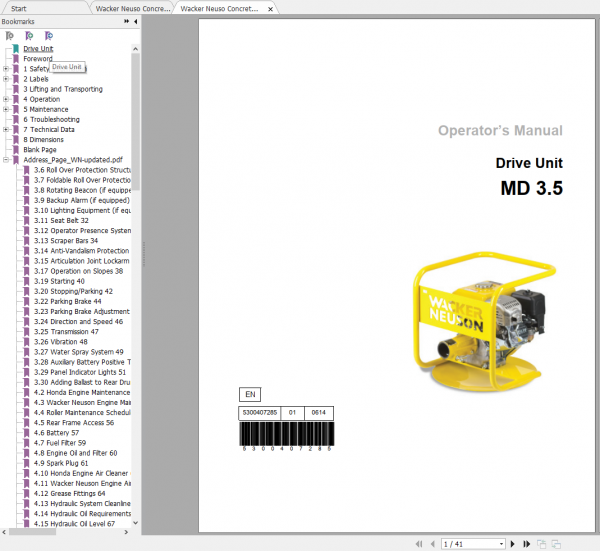The height and width of the screenshot is (551, 600).
Task: Click the first bookmark tool icon
Action: 10,36
